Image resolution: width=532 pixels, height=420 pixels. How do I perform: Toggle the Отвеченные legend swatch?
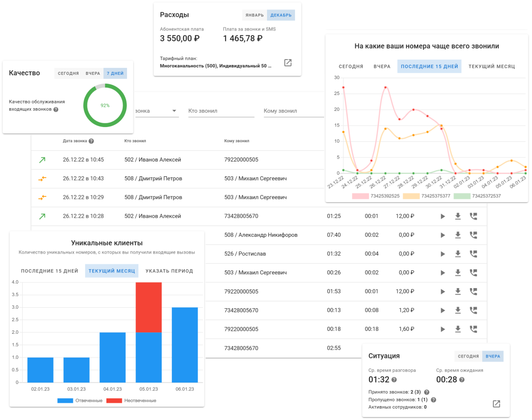click(x=65, y=401)
